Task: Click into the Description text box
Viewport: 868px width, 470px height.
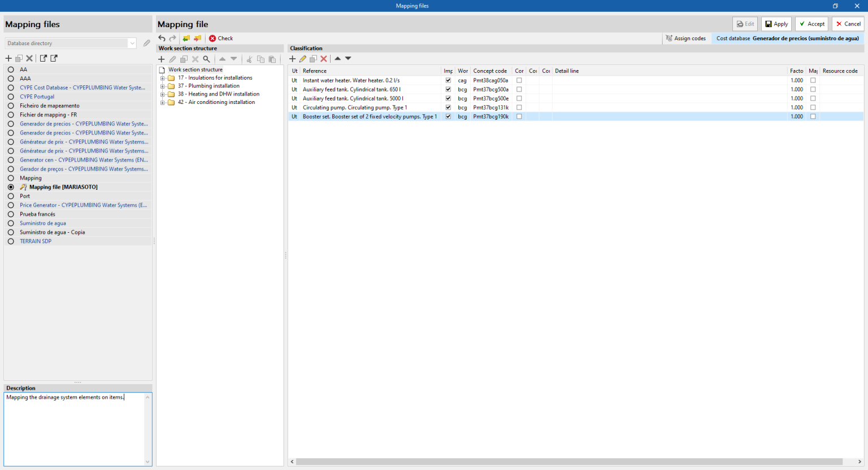Action: 74,429
